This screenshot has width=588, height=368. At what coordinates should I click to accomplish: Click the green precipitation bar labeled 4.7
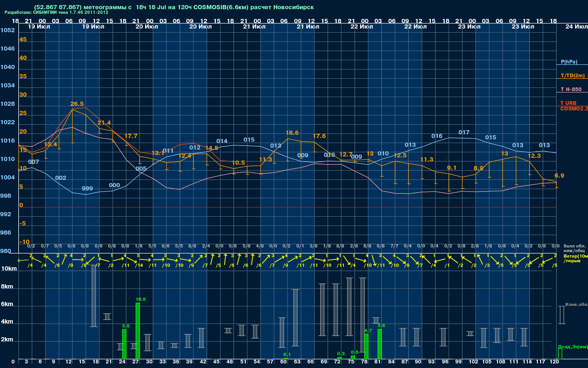coord(366,347)
